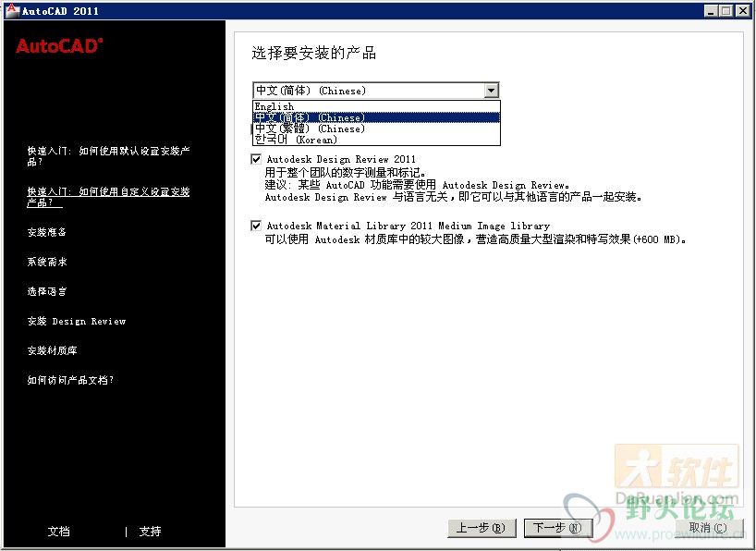
Task: Open 安装 Design Review sidebar link
Action: coord(77,322)
